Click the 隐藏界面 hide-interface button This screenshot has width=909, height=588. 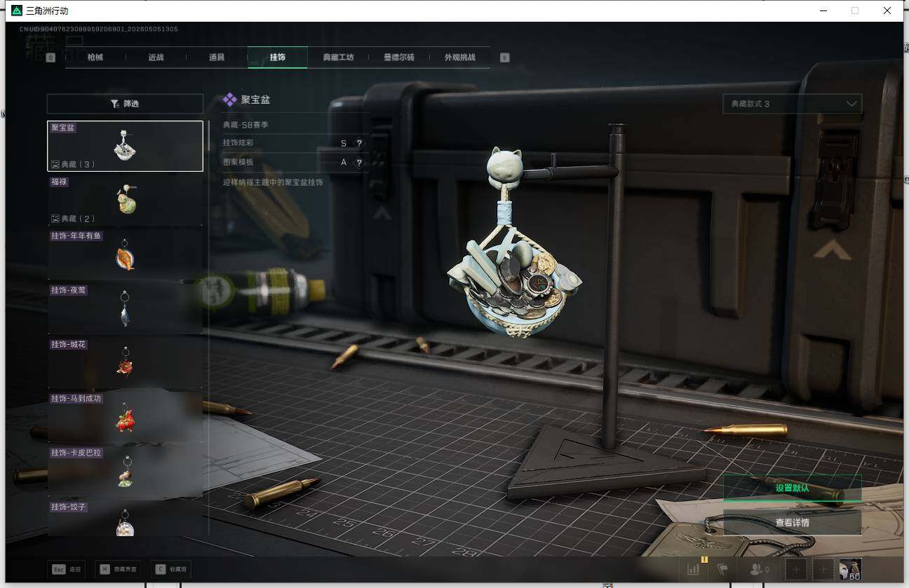tap(118, 570)
